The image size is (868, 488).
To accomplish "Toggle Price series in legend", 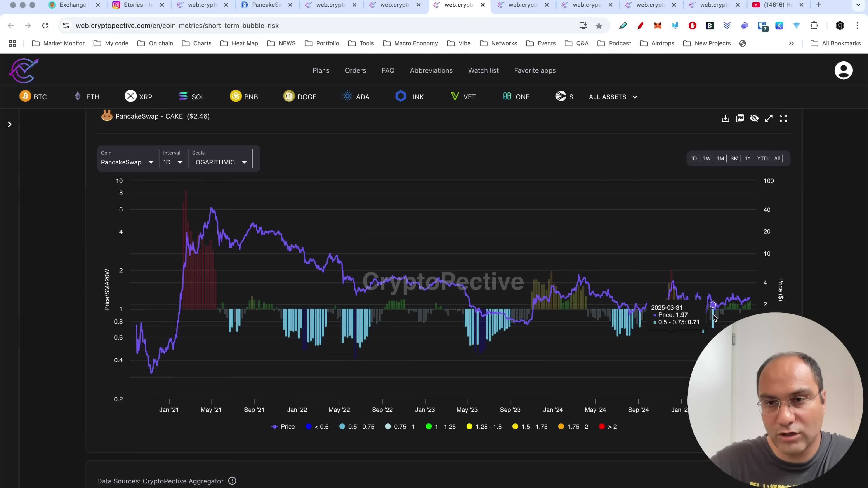I will click(x=283, y=427).
